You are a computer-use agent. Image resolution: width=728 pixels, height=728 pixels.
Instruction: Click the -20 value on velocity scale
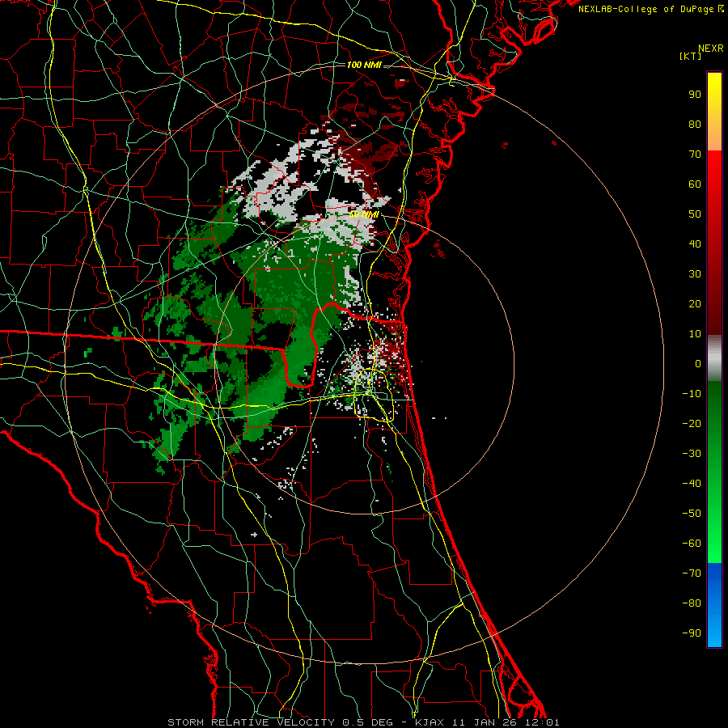tap(692, 423)
